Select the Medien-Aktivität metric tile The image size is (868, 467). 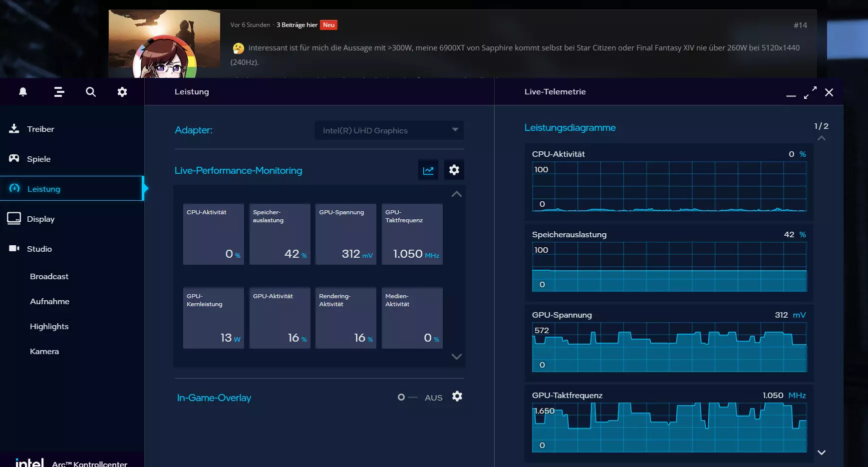click(x=412, y=318)
